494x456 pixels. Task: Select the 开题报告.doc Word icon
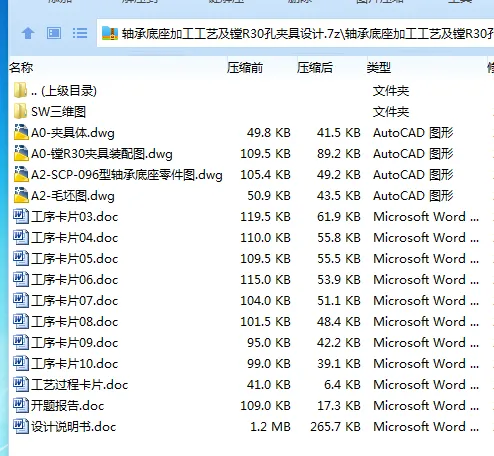pos(21,405)
